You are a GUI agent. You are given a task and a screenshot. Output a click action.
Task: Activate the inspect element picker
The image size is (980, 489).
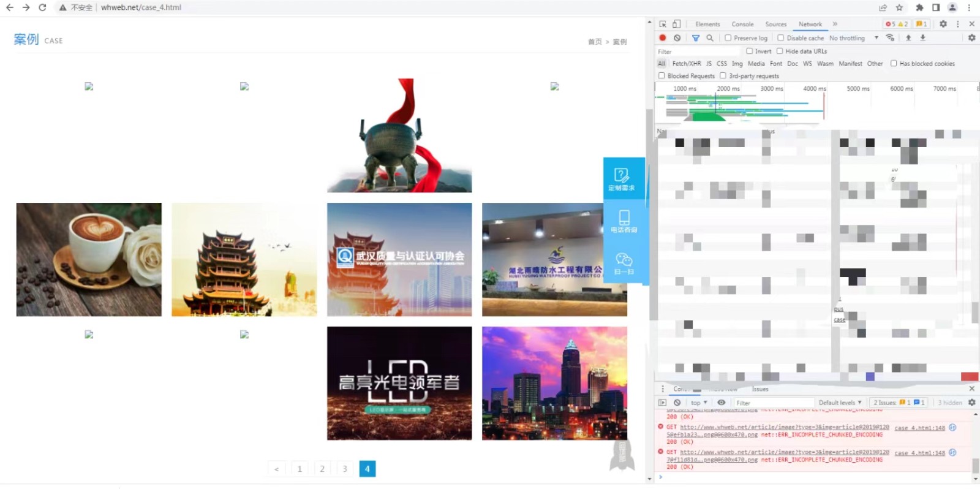[663, 24]
